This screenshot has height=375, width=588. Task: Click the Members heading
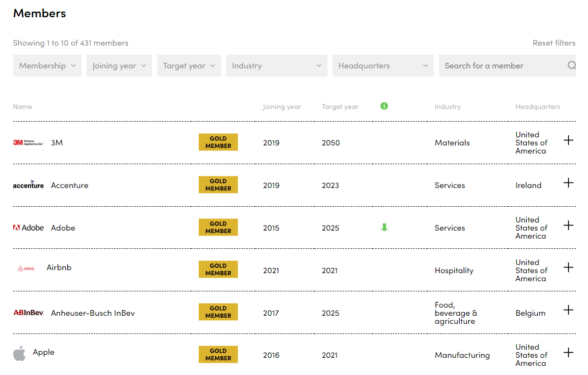click(40, 13)
